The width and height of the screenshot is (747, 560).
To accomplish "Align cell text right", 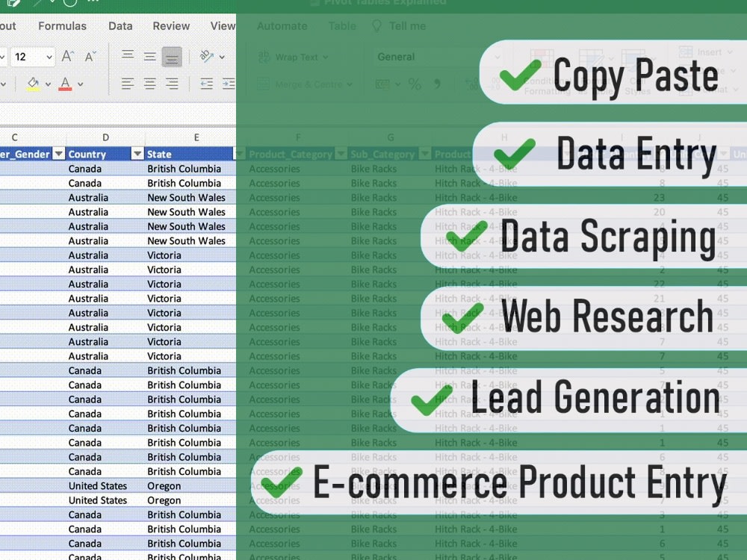I will (172, 84).
